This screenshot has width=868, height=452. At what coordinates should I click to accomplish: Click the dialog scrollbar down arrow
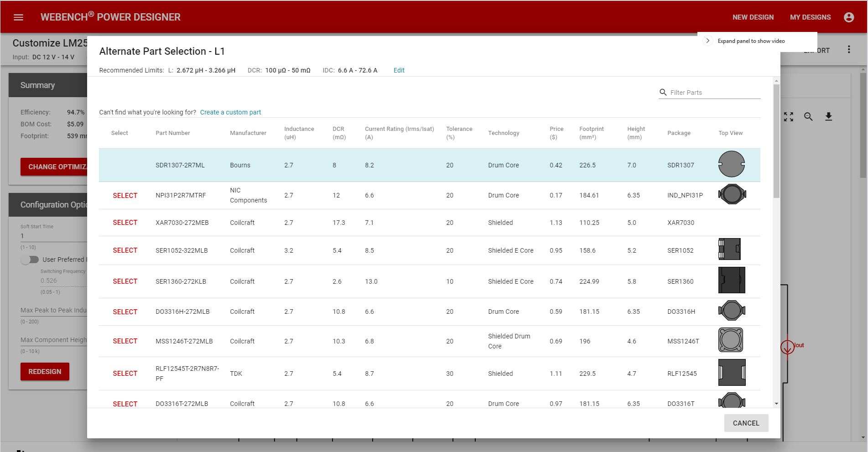[x=776, y=404]
